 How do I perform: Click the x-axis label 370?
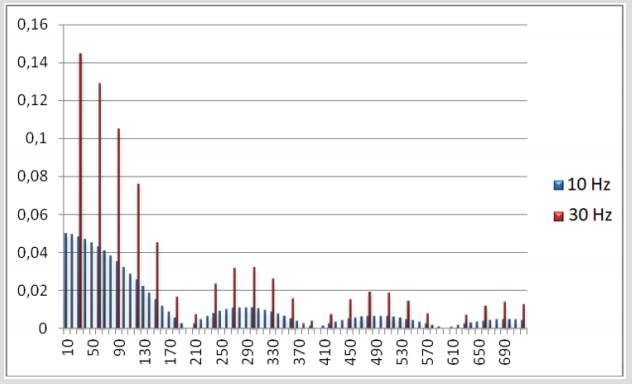coord(299,351)
